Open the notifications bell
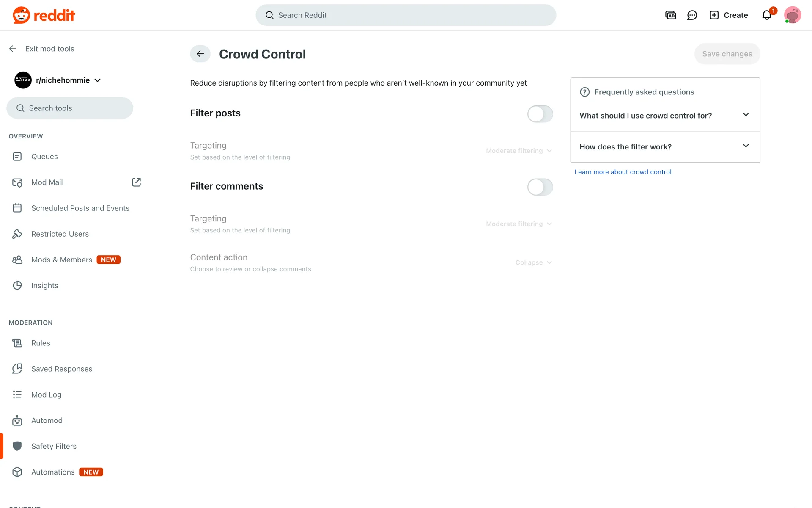 pos(767,15)
